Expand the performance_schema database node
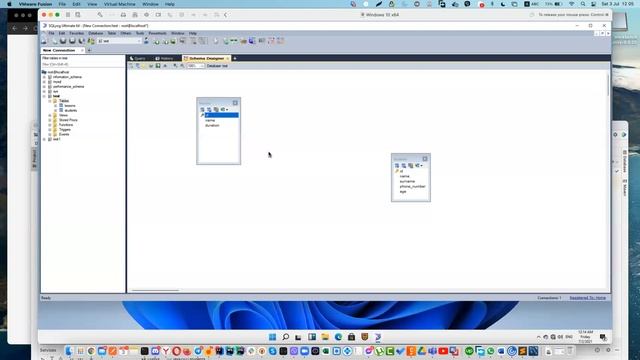640x360 pixels. pos(44,87)
